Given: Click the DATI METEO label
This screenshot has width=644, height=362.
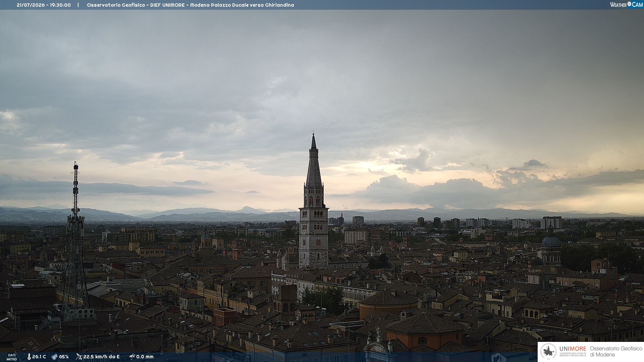Looking at the screenshot, I should (12, 357).
